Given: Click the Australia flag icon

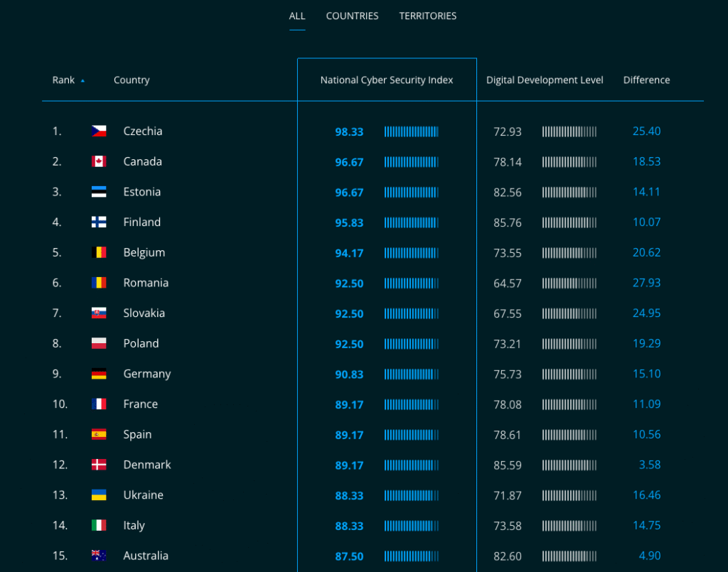Looking at the screenshot, I should (99, 556).
